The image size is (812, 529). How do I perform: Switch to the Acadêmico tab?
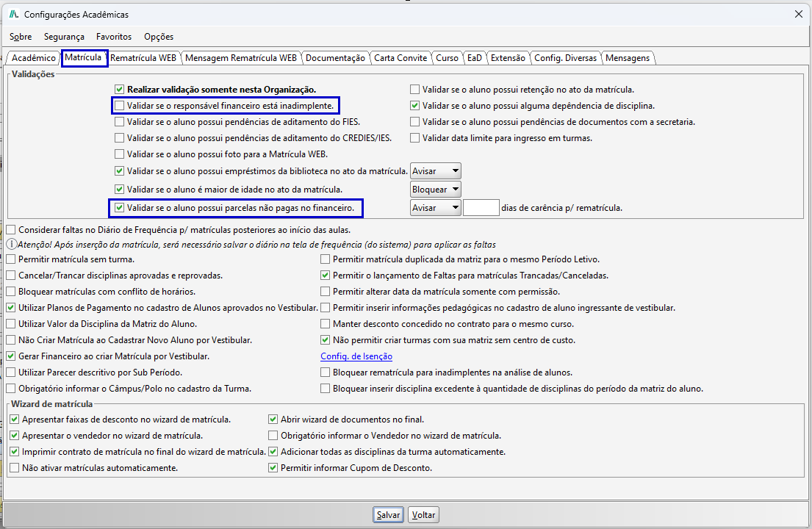tap(34, 58)
